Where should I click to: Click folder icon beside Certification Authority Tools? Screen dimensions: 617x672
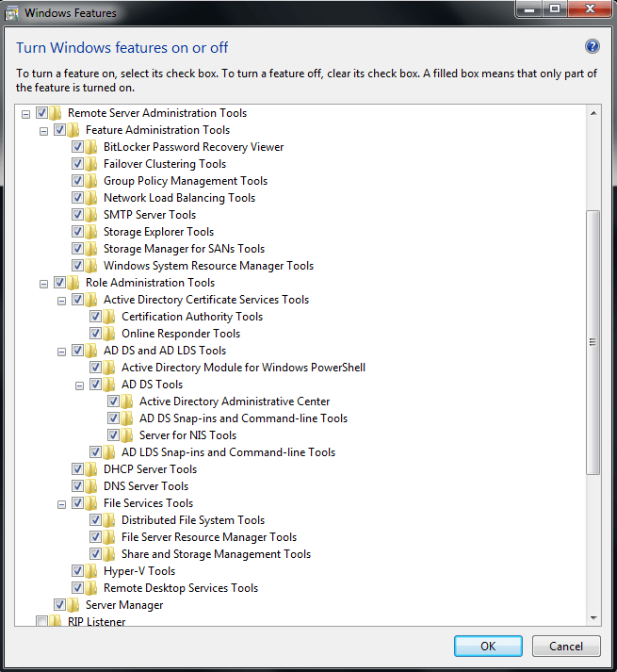(109, 317)
